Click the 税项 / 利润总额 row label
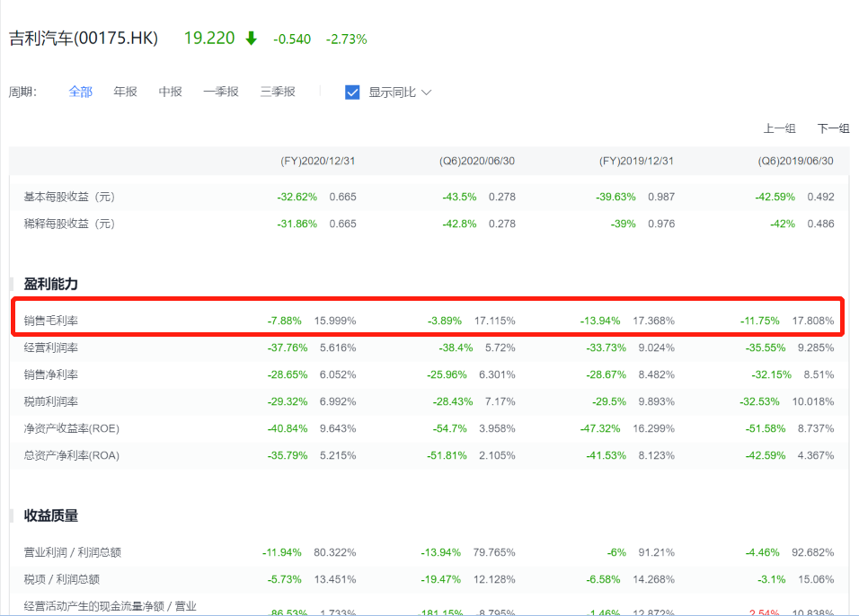Screen dimensions: 859x616 click(x=62, y=579)
